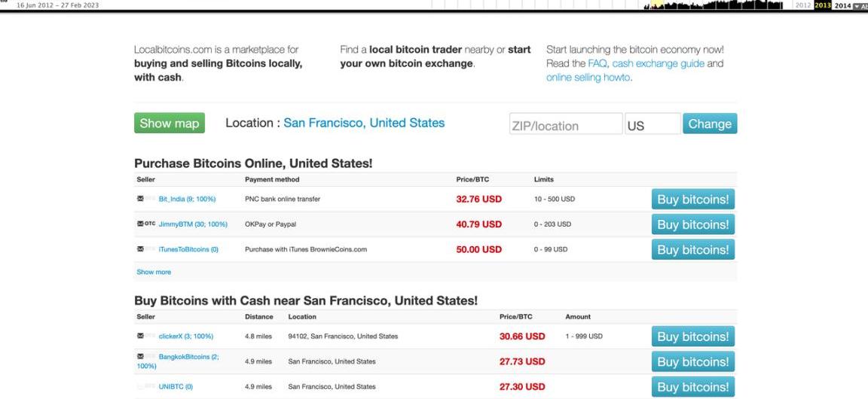Click the envelope icon next to clickerX
Image resolution: width=868 pixels, height=399 pixels.
point(140,336)
